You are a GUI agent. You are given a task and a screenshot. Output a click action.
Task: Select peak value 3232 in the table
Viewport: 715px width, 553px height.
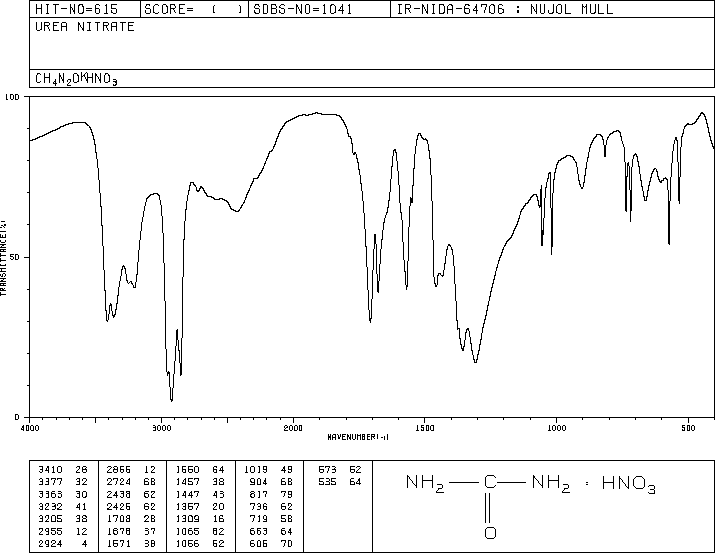50,506
